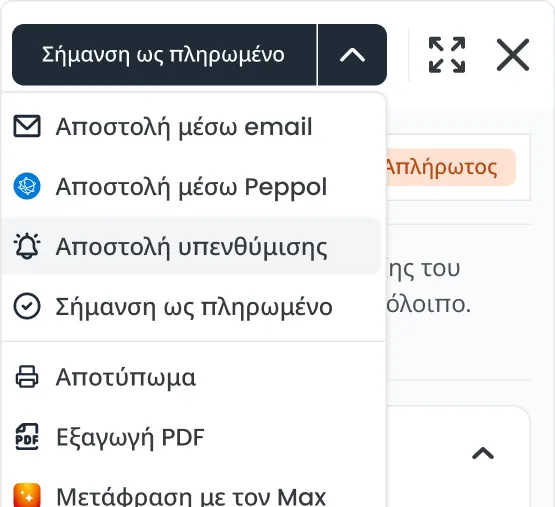
Task: Close the invoice panel with X
Action: coord(513,55)
